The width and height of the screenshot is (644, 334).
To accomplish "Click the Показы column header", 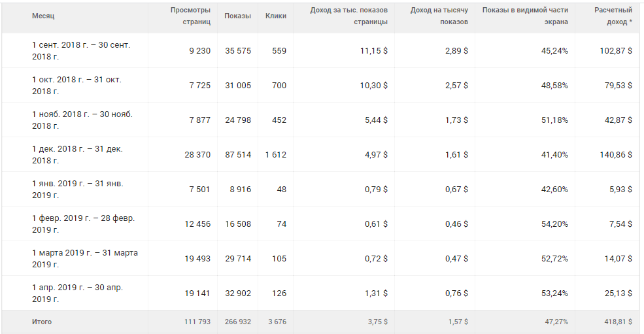I will [237, 16].
